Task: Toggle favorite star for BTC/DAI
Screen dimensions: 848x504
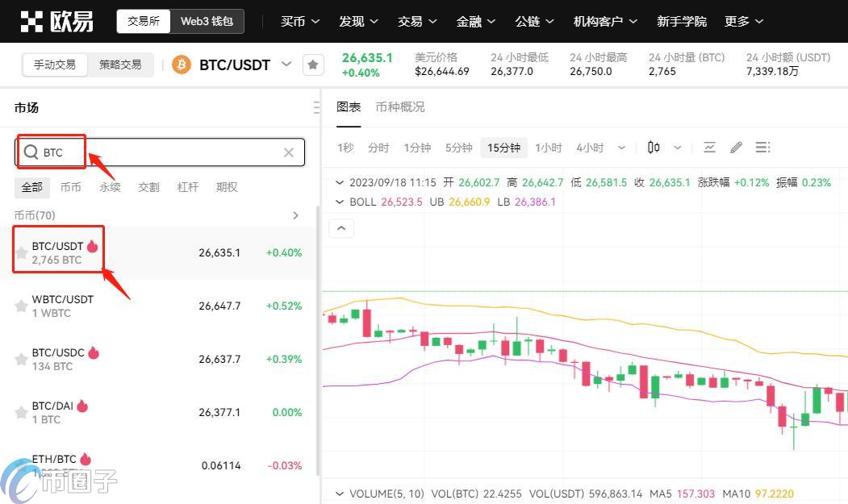Action: coord(21,412)
